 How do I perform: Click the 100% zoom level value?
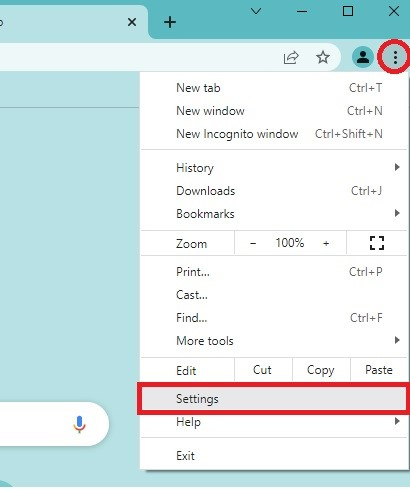click(x=290, y=243)
